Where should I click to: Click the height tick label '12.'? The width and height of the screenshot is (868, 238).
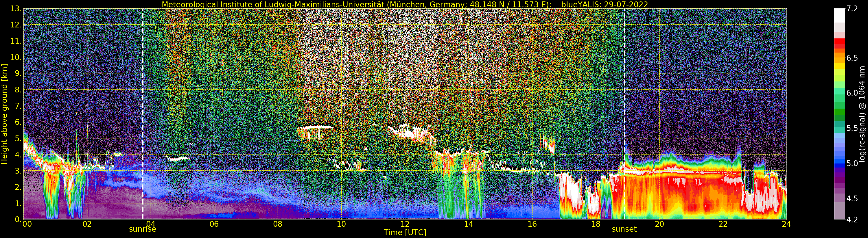pos(16,25)
